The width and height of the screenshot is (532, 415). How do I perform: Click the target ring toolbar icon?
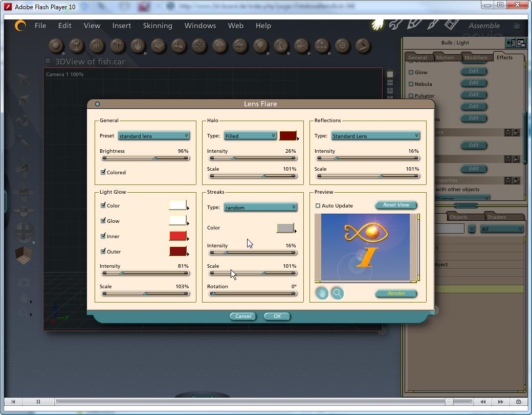[342, 46]
